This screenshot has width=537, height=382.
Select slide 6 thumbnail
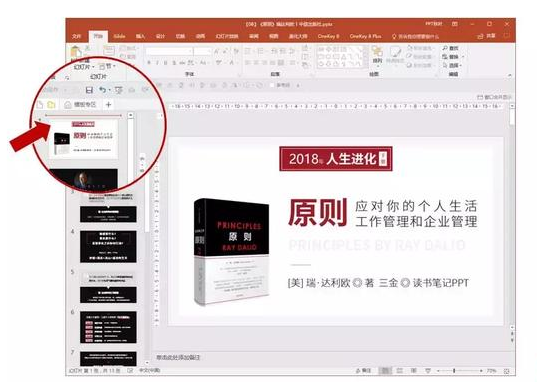click(x=108, y=327)
